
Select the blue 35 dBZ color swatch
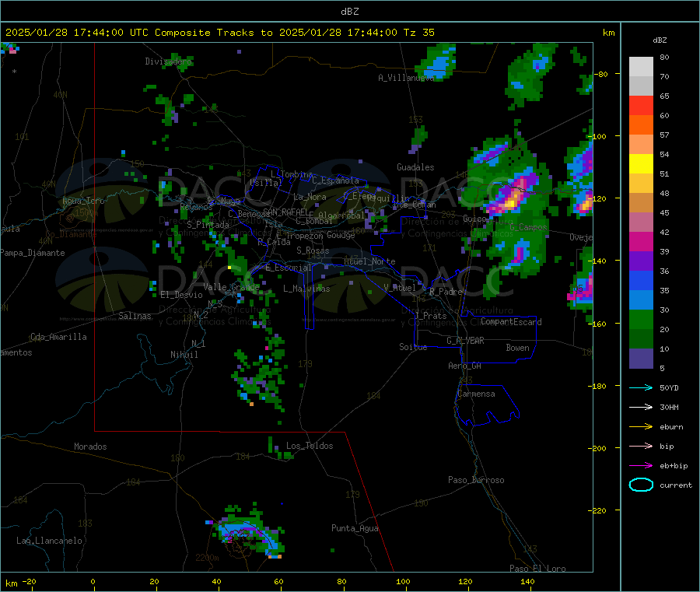pos(641,280)
